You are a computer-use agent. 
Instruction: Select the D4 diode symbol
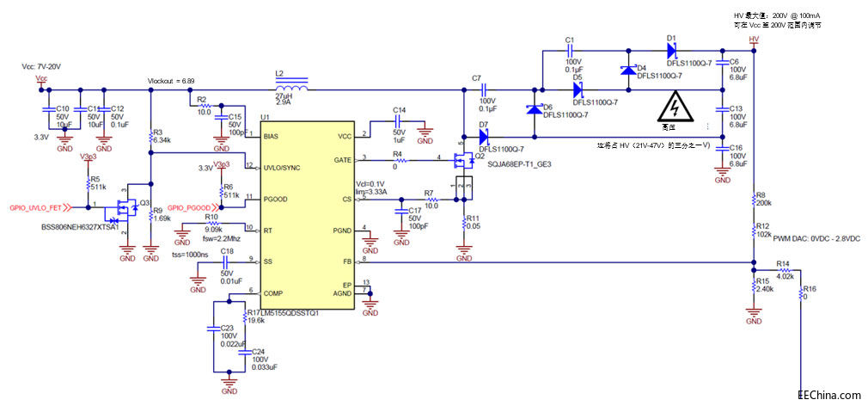[x=627, y=71]
